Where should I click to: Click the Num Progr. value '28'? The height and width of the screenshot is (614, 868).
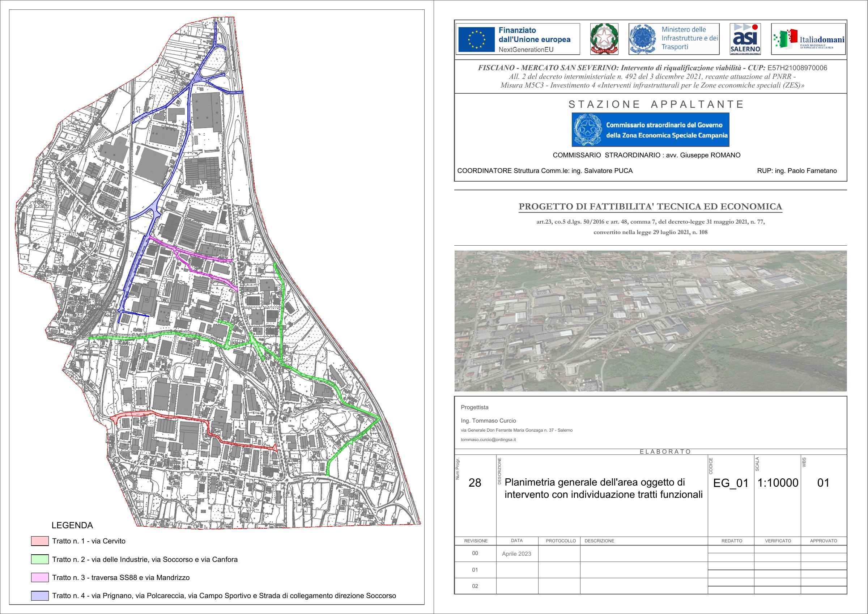[x=475, y=483]
